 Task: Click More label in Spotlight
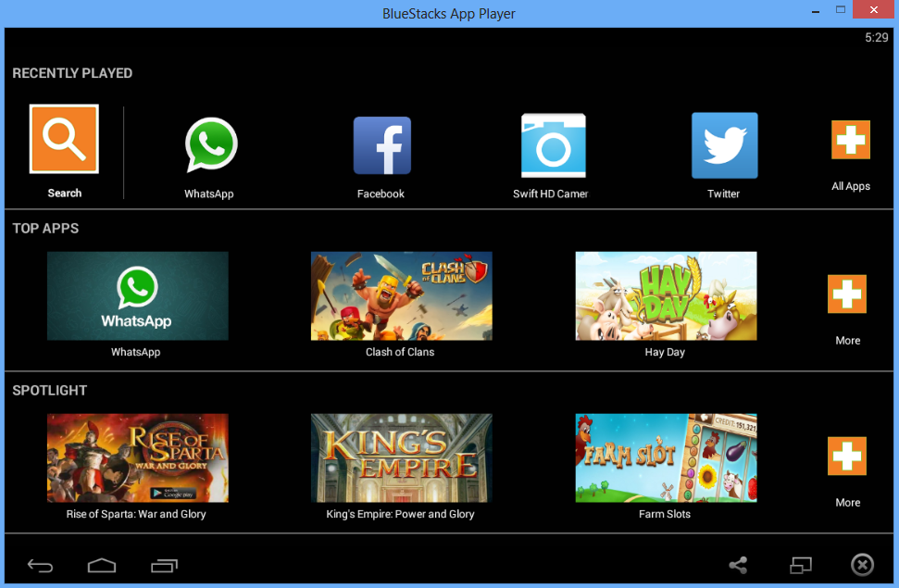click(847, 503)
